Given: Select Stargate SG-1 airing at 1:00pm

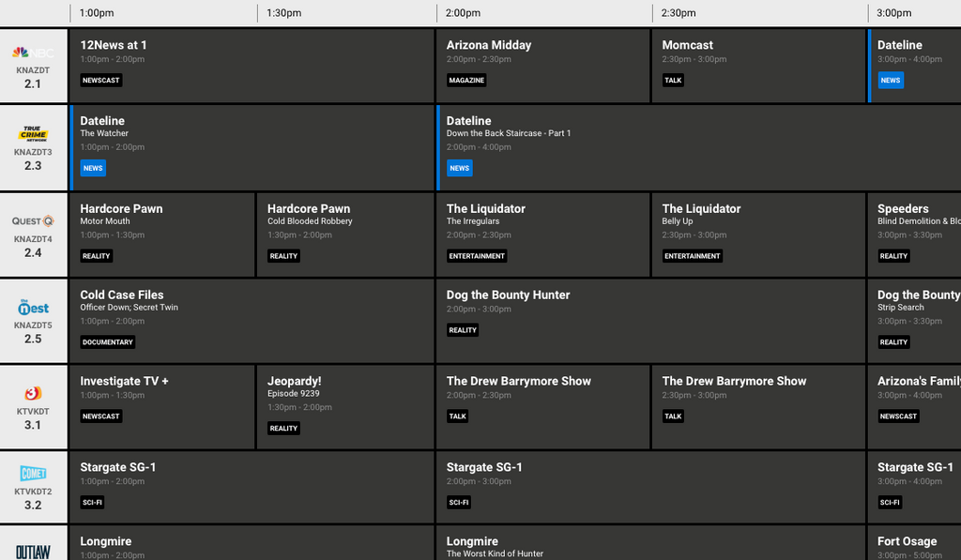Looking at the screenshot, I should coord(252,487).
